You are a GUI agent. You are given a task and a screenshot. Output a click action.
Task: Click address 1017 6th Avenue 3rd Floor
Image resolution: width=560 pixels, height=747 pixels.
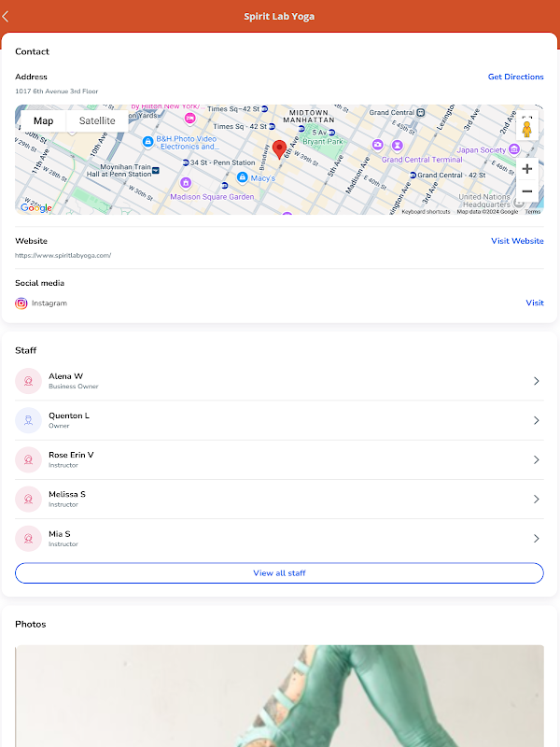(x=57, y=91)
